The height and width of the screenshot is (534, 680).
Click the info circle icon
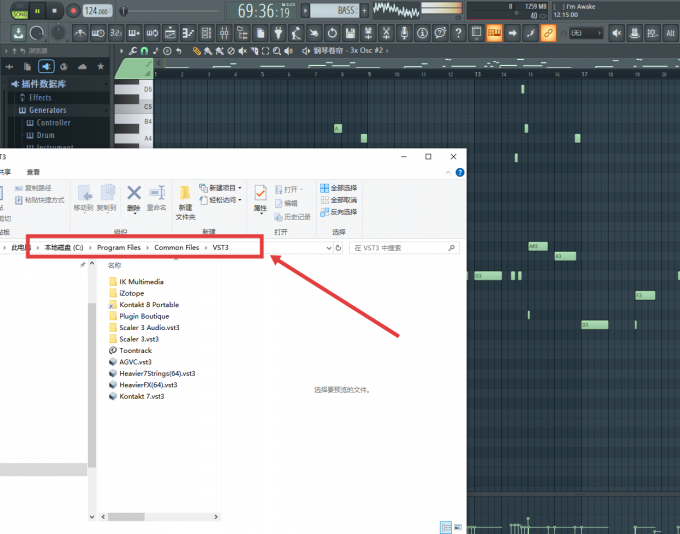[x=422, y=33]
